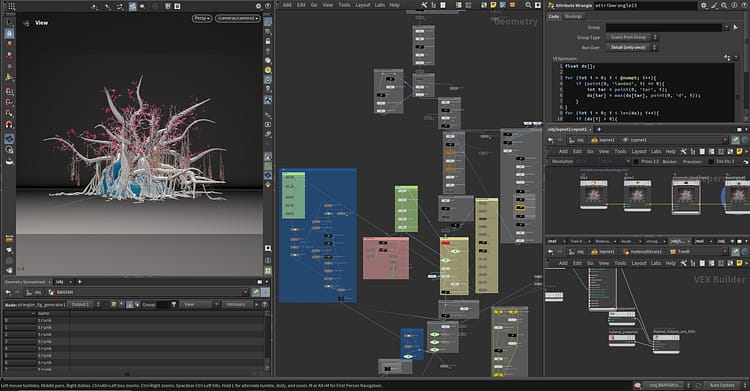Switch to the Bindings tab
The image size is (750, 391).
[574, 16]
